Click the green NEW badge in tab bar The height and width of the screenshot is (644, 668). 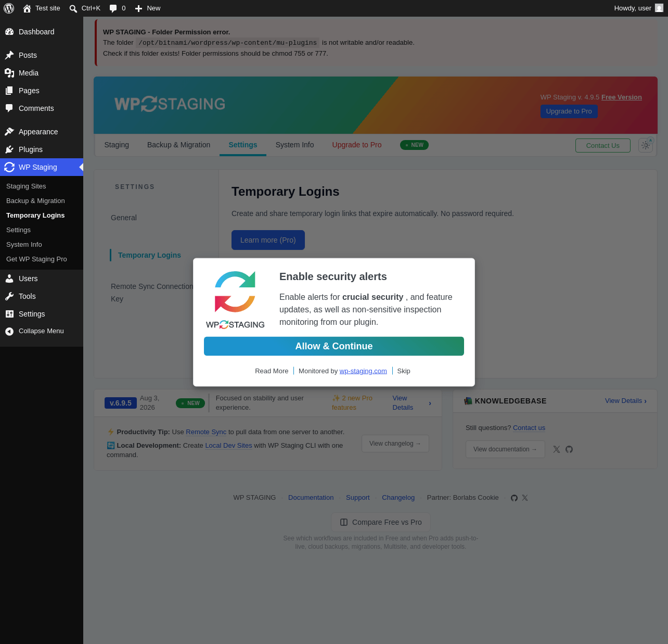coord(414,145)
